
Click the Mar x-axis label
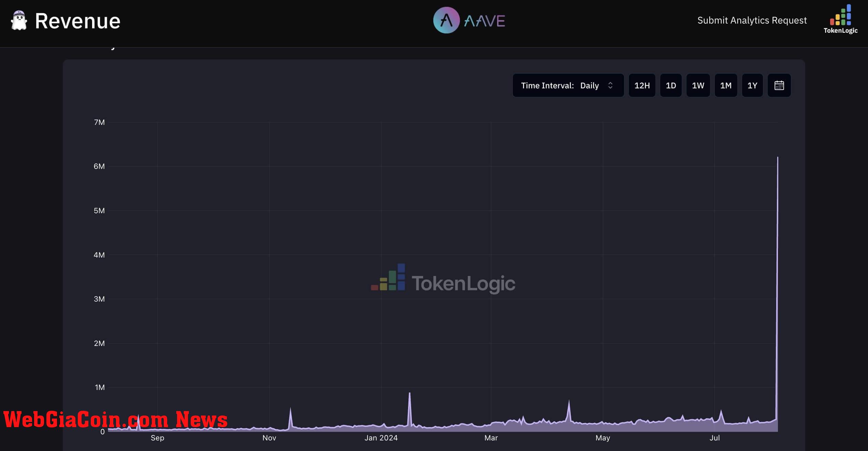click(491, 438)
